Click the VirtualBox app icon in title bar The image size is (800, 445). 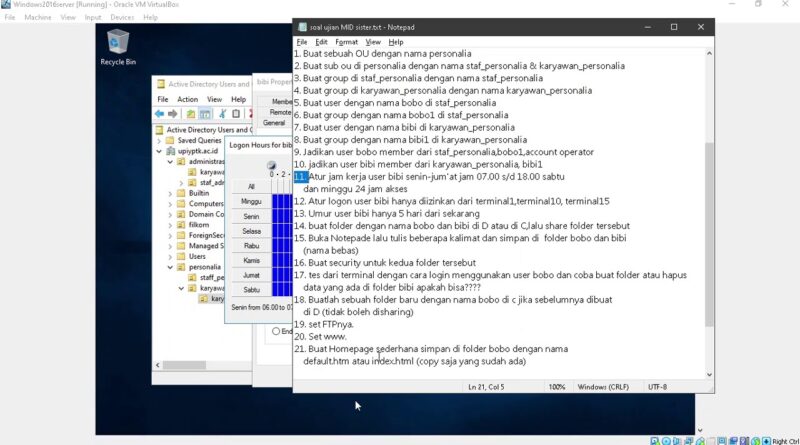[6, 4]
